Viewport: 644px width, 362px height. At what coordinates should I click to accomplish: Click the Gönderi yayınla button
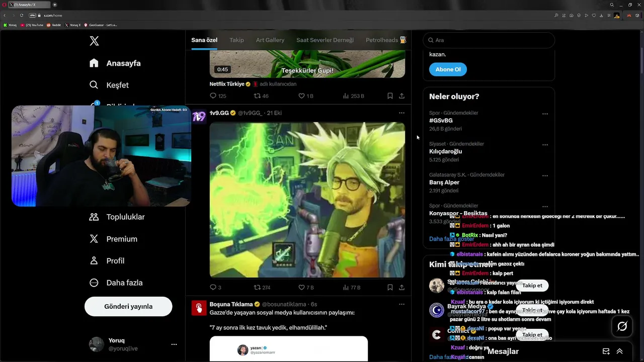pyautogui.click(x=128, y=306)
